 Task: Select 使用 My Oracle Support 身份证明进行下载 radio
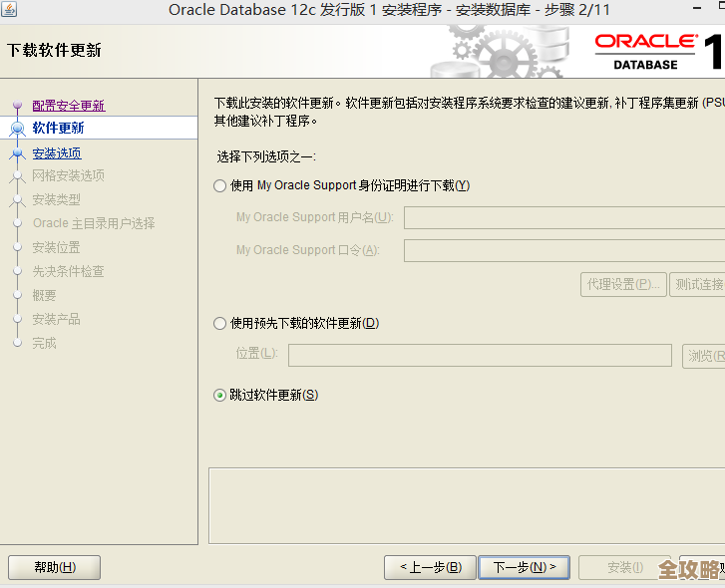(219, 186)
